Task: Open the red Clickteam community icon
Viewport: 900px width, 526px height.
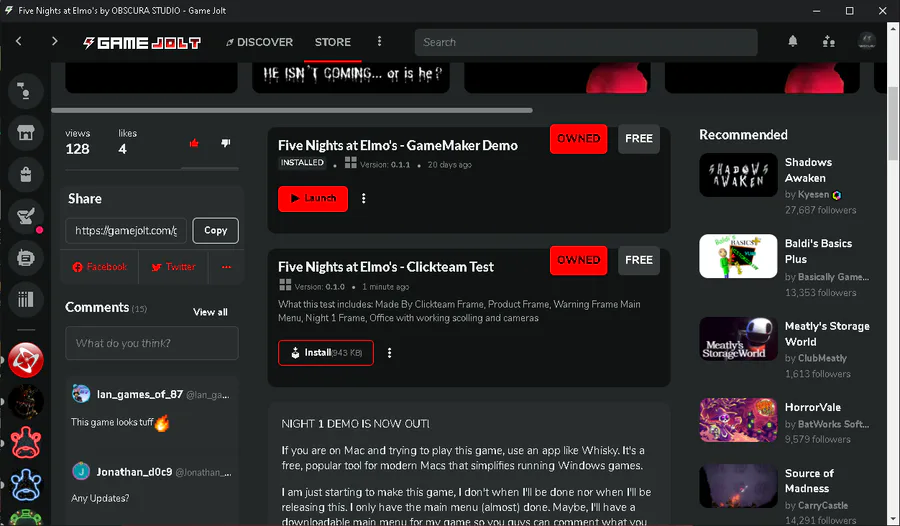Action: [x=25, y=360]
